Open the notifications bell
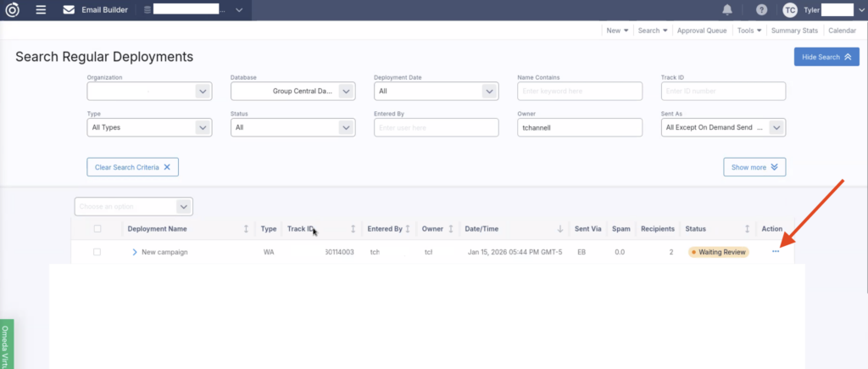The image size is (868, 369). click(x=727, y=10)
